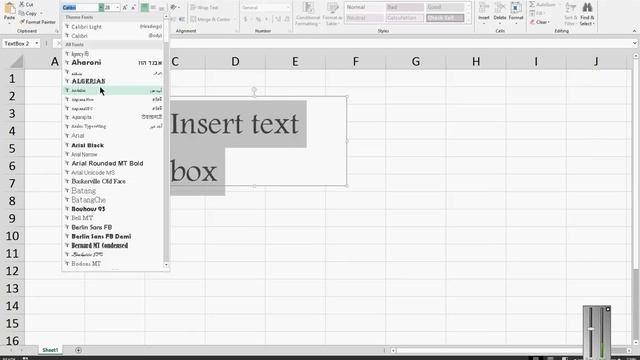The height and width of the screenshot is (360, 640).
Task: Choose Aharoni from the font list
Action: tap(113, 62)
